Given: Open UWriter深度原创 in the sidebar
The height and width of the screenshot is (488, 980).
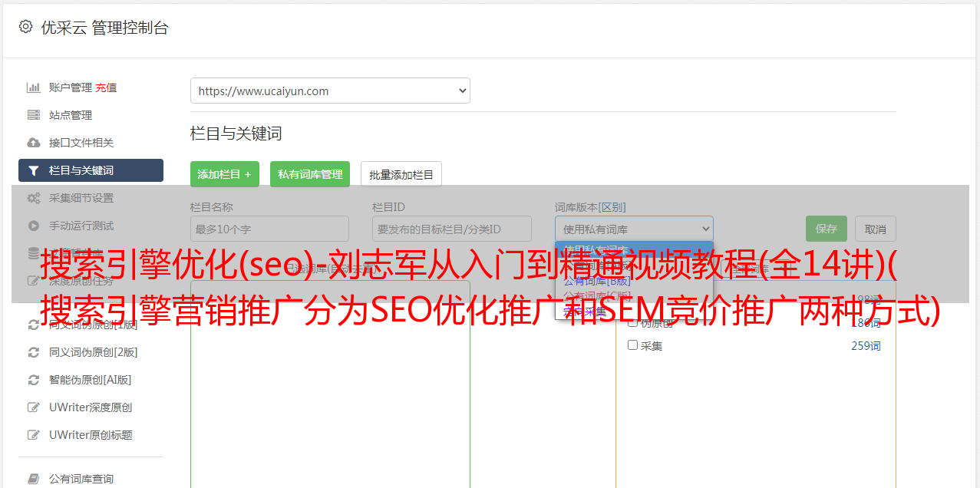Looking at the screenshot, I should pyautogui.click(x=91, y=407).
